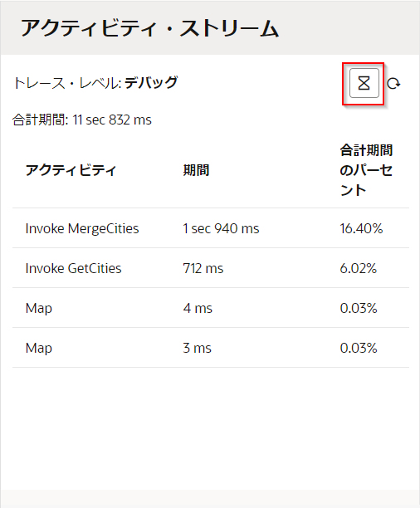Click the hourglass duration view icon
Viewport: 420px width, 508px height.
click(364, 83)
